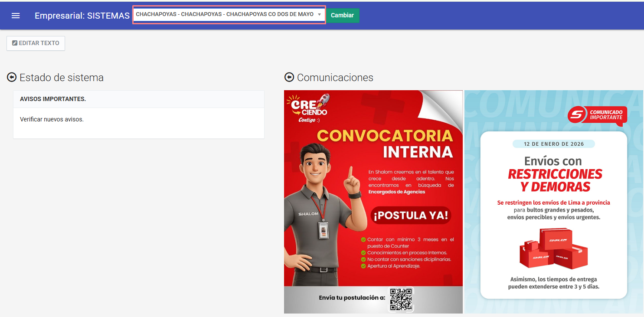Open the hamburger navigation menu
The height and width of the screenshot is (317, 644).
(x=16, y=16)
